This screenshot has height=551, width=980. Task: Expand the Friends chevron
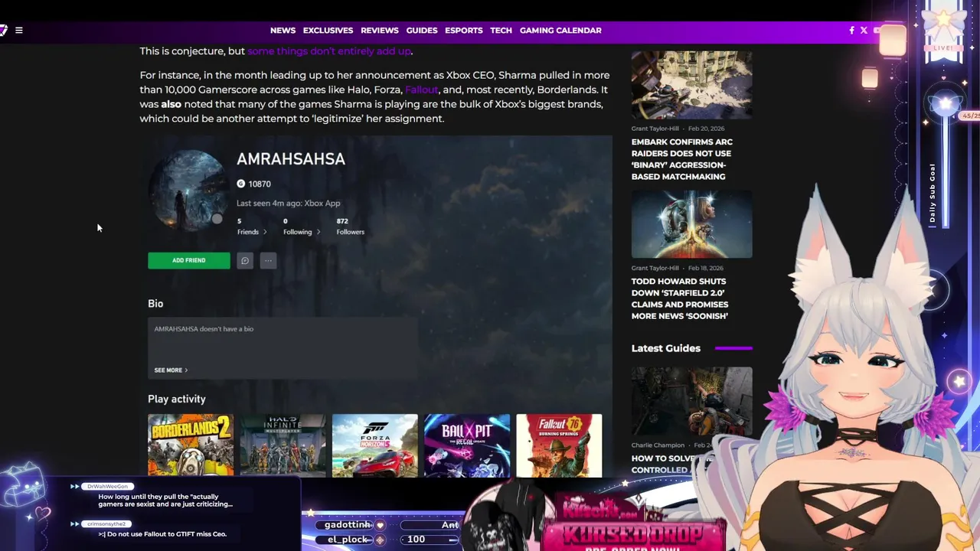(x=265, y=232)
